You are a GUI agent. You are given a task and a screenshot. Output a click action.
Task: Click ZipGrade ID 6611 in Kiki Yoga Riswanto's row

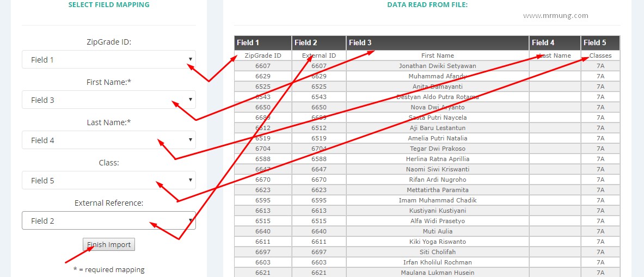click(263, 241)
